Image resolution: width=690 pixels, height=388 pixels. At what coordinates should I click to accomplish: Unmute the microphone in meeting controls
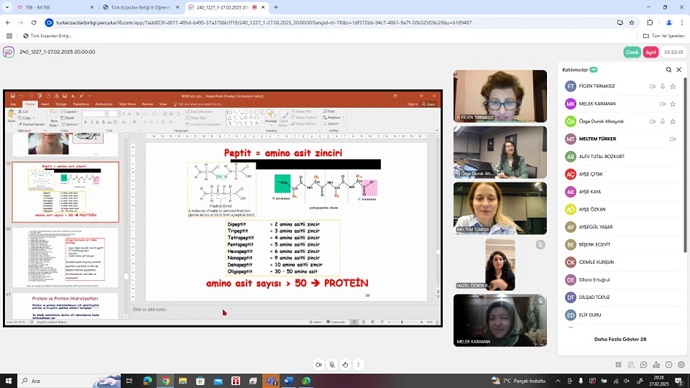(332, 365)
